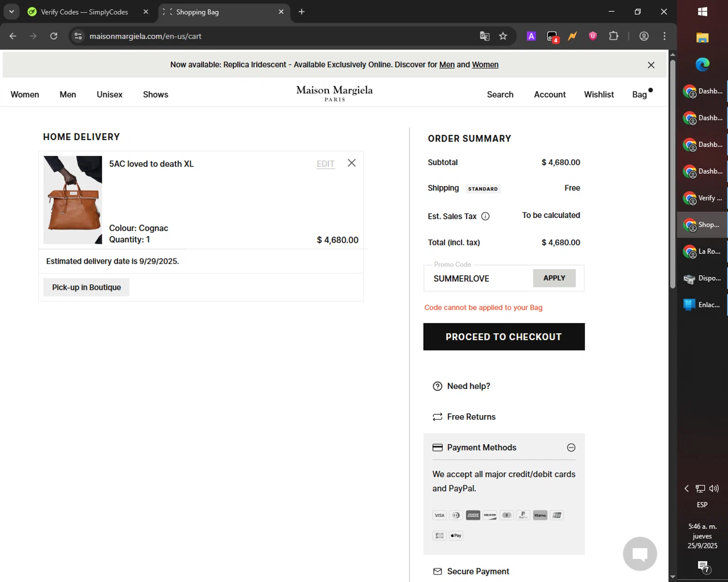Click the Apple Pay payment icon

coord(456,535)
